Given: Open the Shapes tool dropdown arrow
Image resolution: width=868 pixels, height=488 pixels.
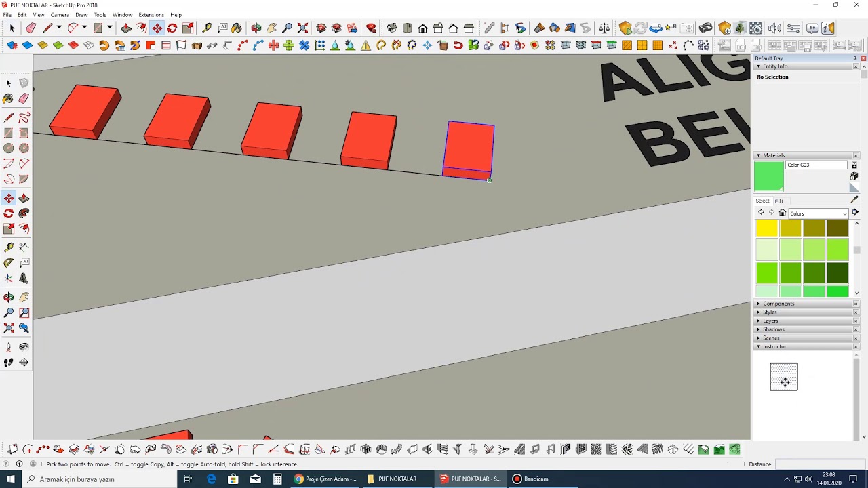Looking at the screenshot, I should pyautogui.click(x=109, y=28).
